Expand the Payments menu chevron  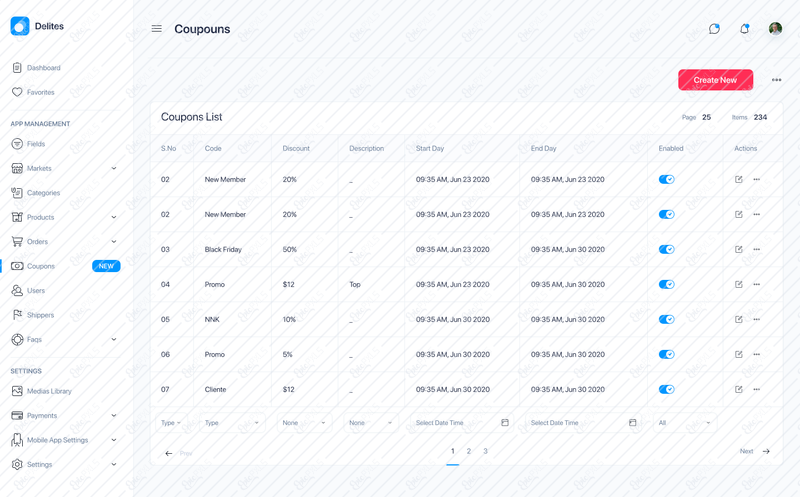[114, 415]
